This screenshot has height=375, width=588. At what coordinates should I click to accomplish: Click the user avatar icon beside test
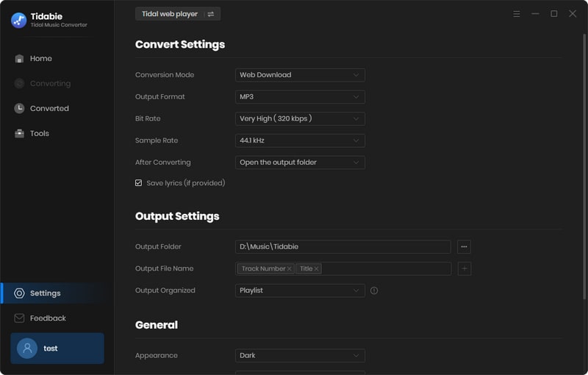coord(27,349)
